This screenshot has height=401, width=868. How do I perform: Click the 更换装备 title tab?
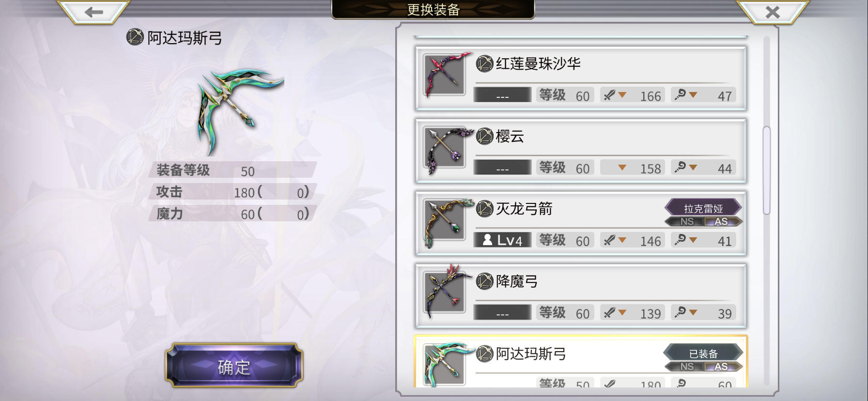[433, 9]
